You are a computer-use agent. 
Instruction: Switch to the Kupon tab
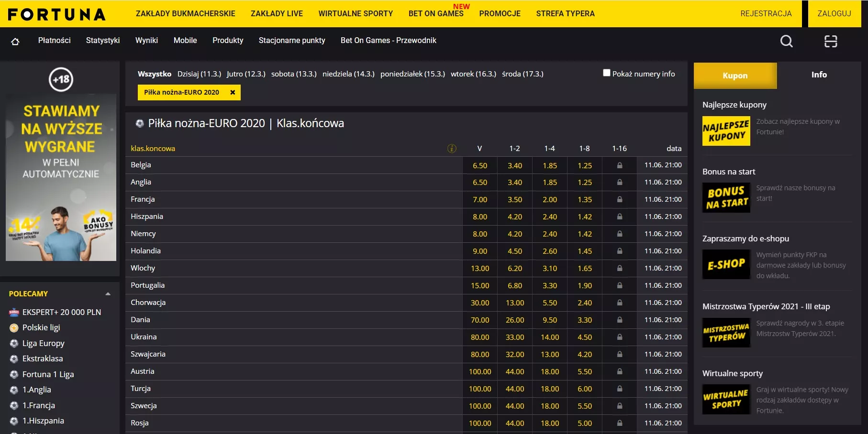click(735, 75)
